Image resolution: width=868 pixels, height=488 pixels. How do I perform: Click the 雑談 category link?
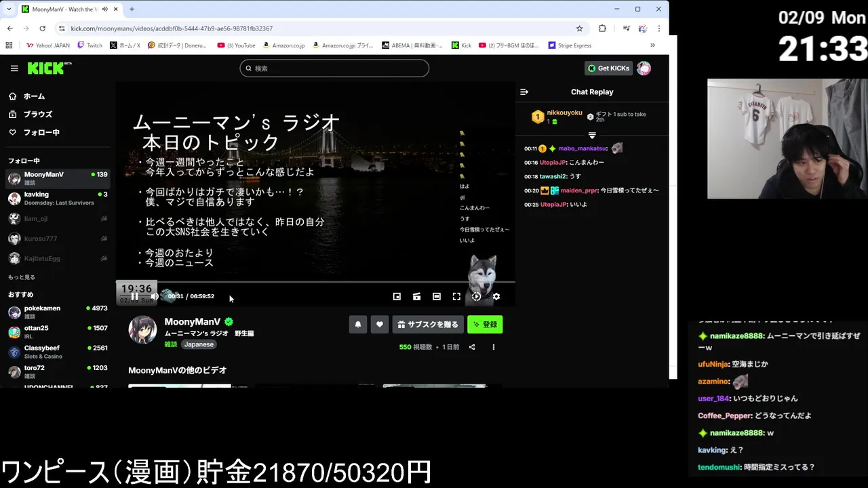[x=170, y=344]
